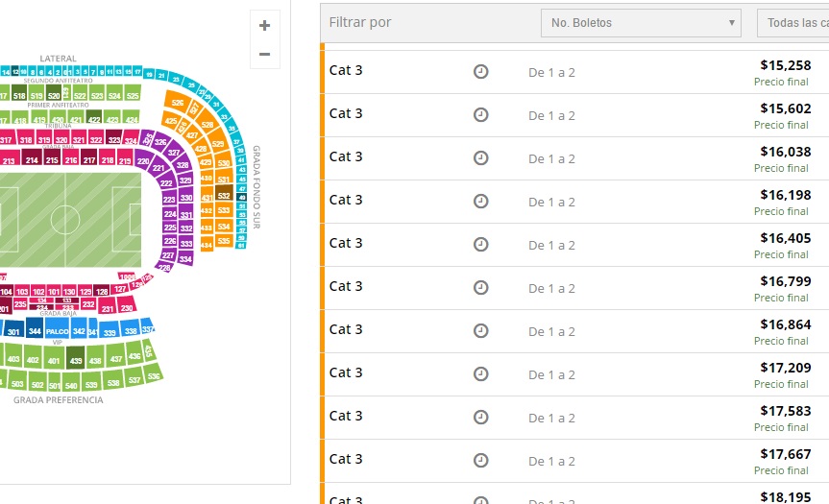This screenshot has width=829, height=504.
Task: Pick blue section 344 on stadium map
Action: tap(35, 328)
